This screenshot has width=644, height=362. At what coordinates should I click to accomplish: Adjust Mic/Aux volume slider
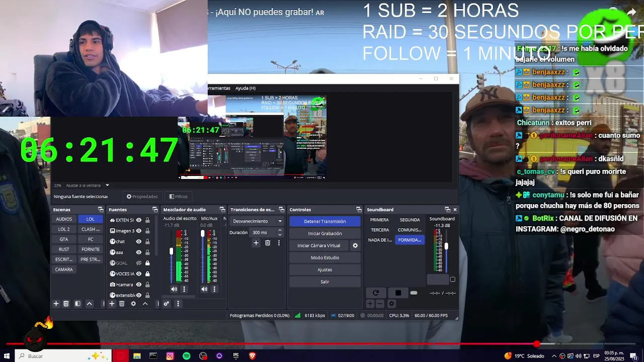tap(202, 233)
